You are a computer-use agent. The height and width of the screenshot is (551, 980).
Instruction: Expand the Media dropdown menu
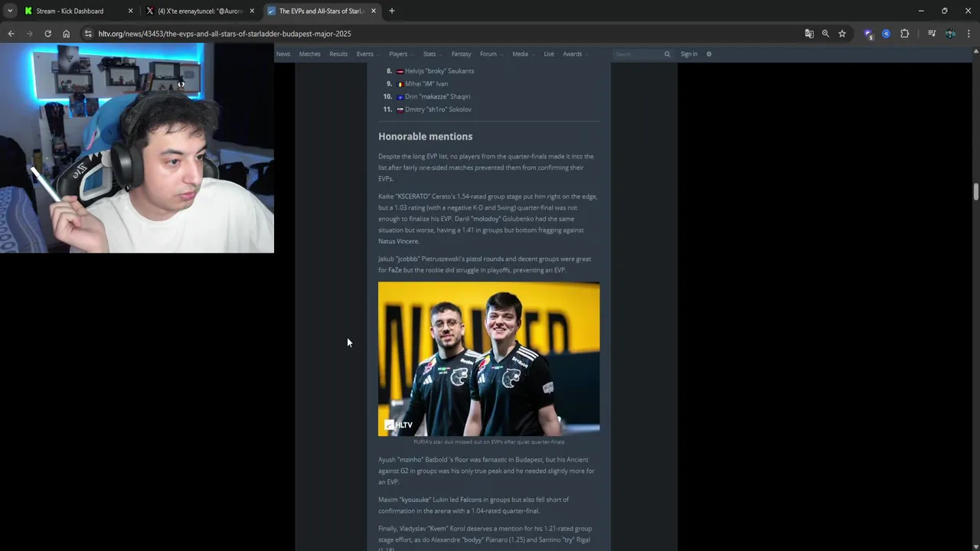pyautogui.click(x=522, y=54)
